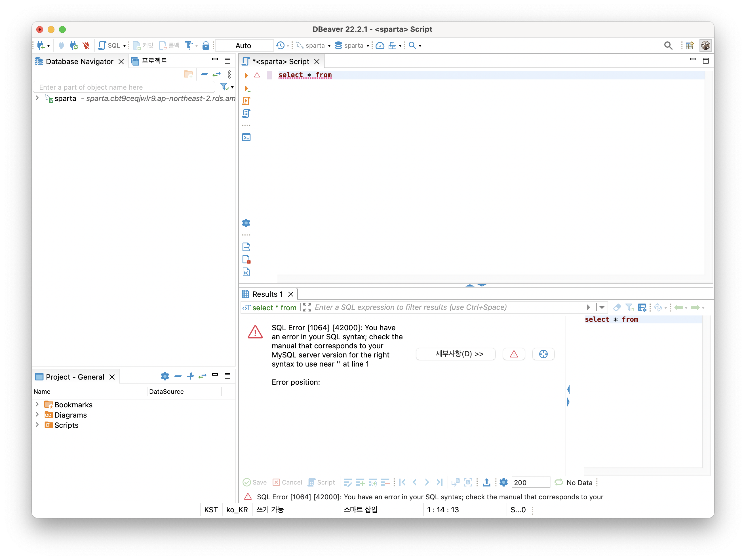Viewport: 746px width, 560px height.
Task: Click the Reconnect plug icon with green arrows
Action: 74,46
